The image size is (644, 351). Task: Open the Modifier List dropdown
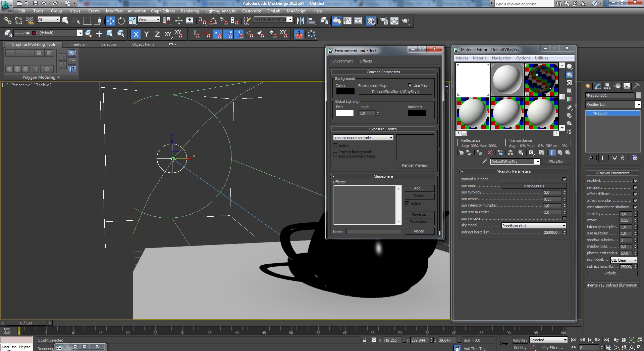613,105
